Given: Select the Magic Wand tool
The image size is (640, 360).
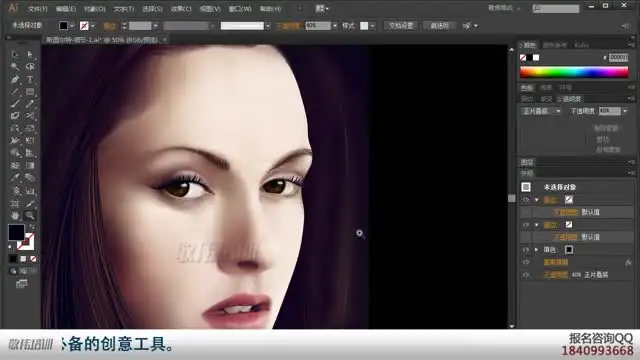Looking at the screenshot, I should click(x=15, y=67).
